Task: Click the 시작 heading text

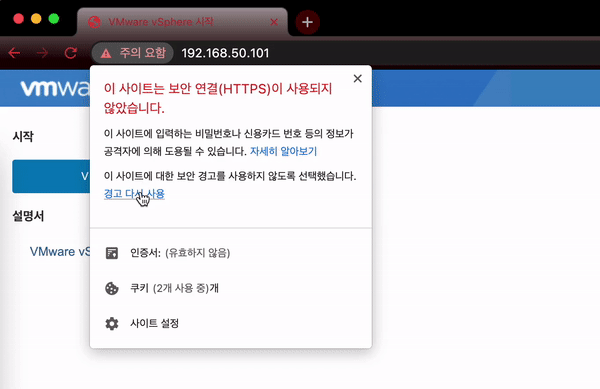Action: 23,136
